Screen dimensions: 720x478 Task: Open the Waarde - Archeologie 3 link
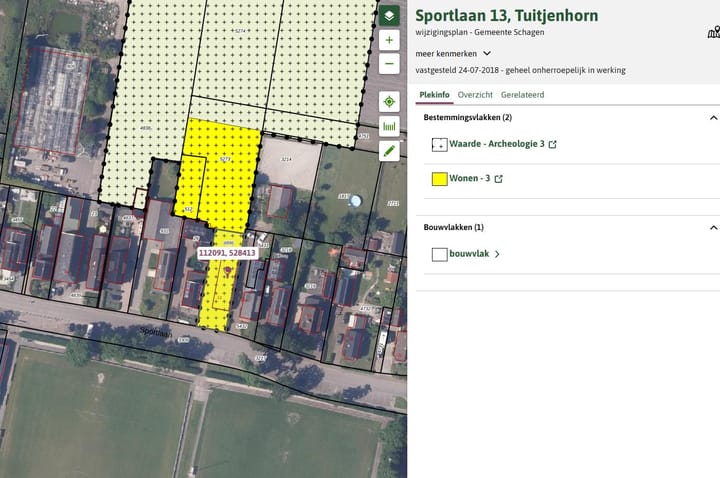497,144
